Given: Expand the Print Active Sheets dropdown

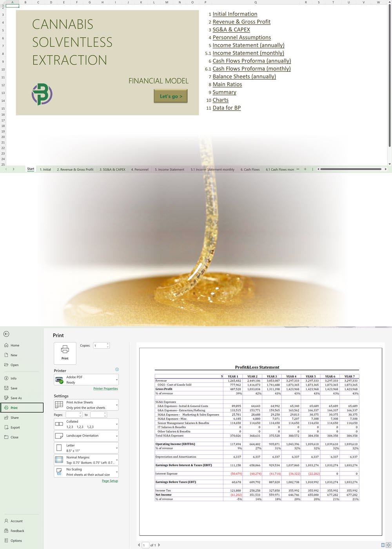Looking at the screenshot, I should click(86, 405).
